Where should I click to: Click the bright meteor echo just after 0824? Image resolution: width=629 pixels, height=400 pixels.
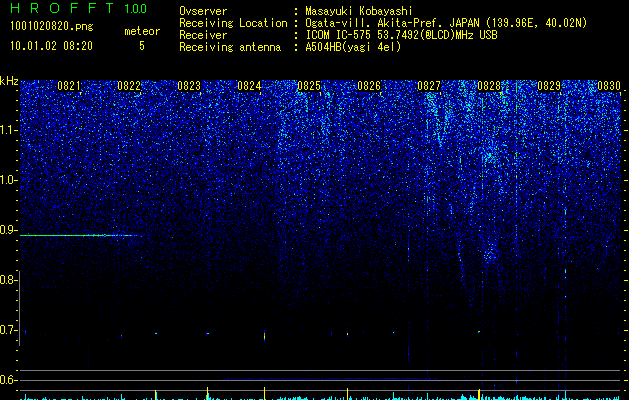pos(264,335)
